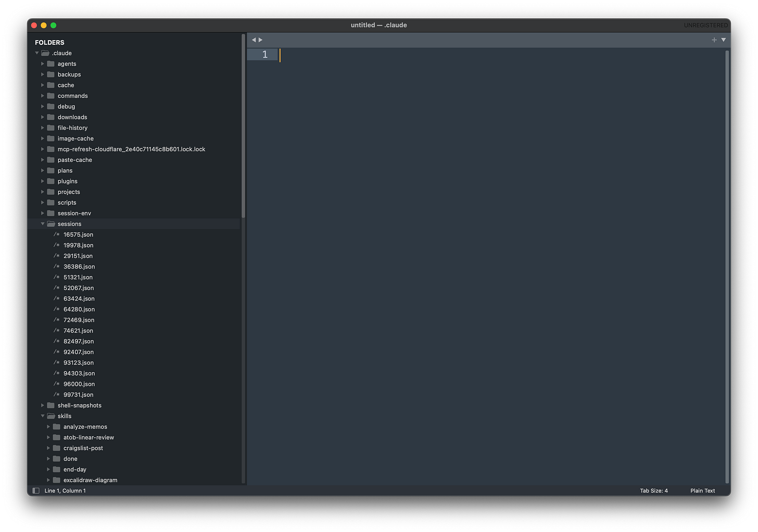Click the file icon beside 16575.json
Screen dimensions: 758x532
coord(57,234)
